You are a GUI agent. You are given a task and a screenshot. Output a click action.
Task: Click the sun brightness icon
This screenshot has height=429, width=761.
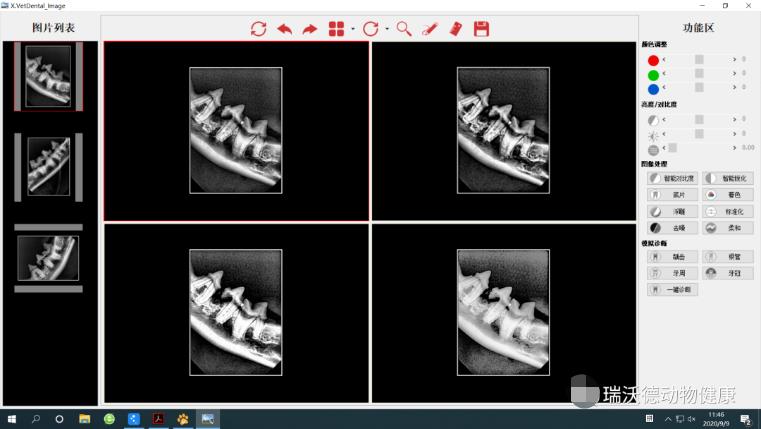pyautogui.click(x=653, y=135)
